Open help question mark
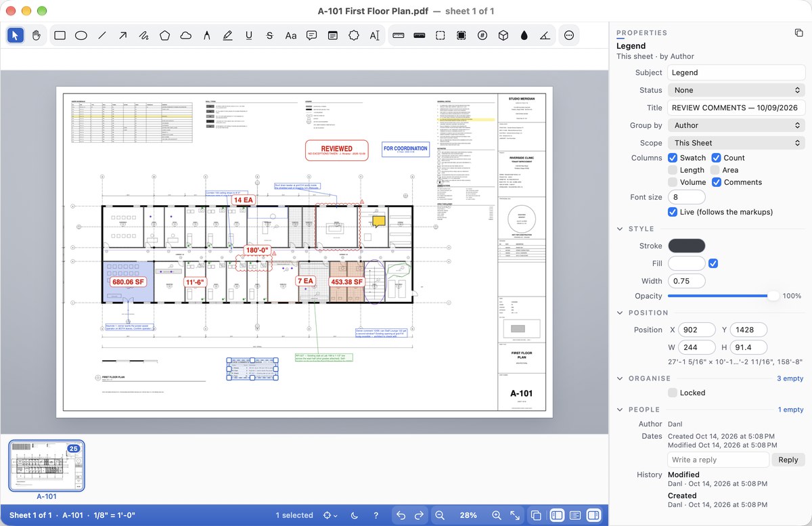Screen dimensions: 812x526 (x=376, y=515)
